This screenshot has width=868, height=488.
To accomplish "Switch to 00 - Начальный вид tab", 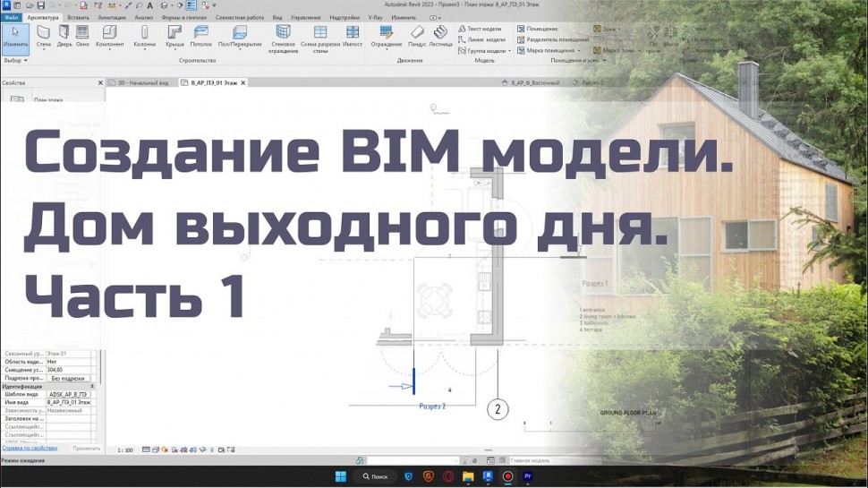I will pos(141,82).
